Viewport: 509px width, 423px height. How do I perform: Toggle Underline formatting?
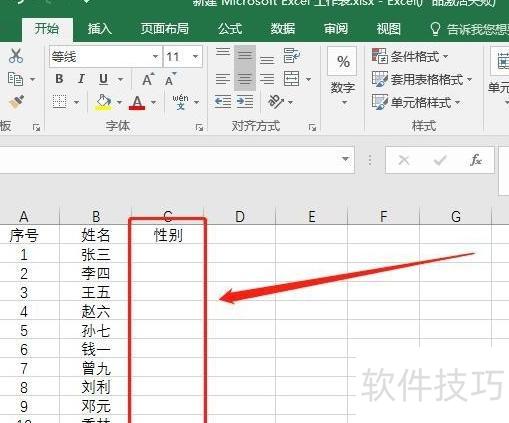pyautogui.click(x=103, y=79)
